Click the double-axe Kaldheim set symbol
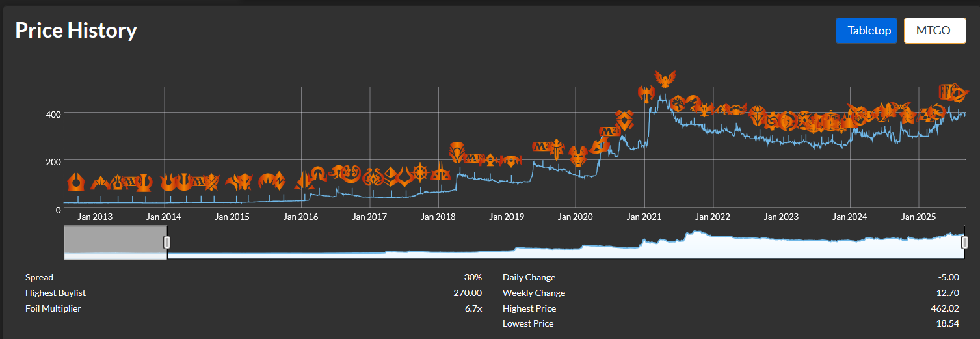980x339 pixels. click(646, 94)
